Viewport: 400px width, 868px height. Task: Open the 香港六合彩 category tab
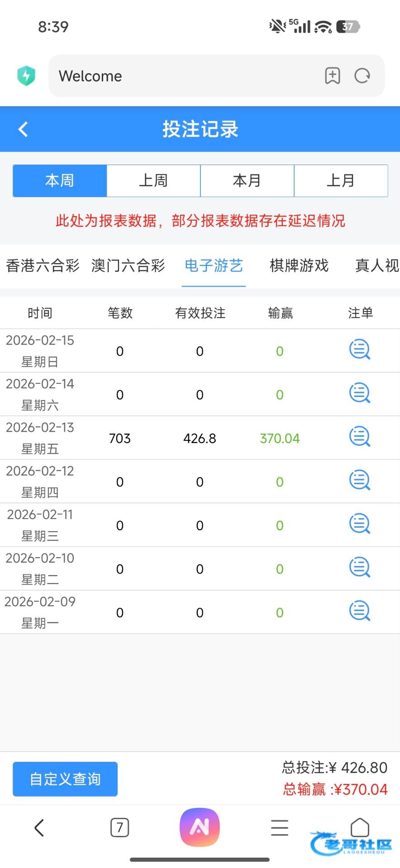tap(43, 266)
